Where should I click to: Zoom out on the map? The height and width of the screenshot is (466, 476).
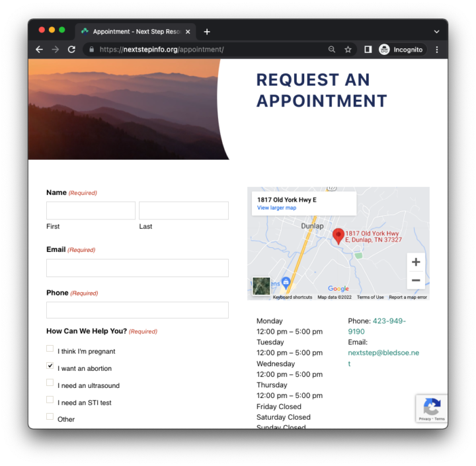click(x=416, y=280)
